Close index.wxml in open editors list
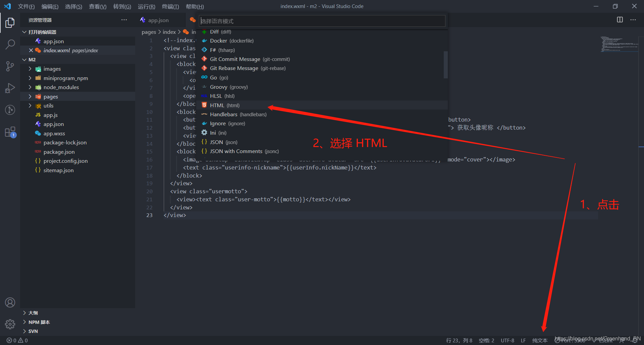Viewport: 644px width, 345px height. point(31,50)
